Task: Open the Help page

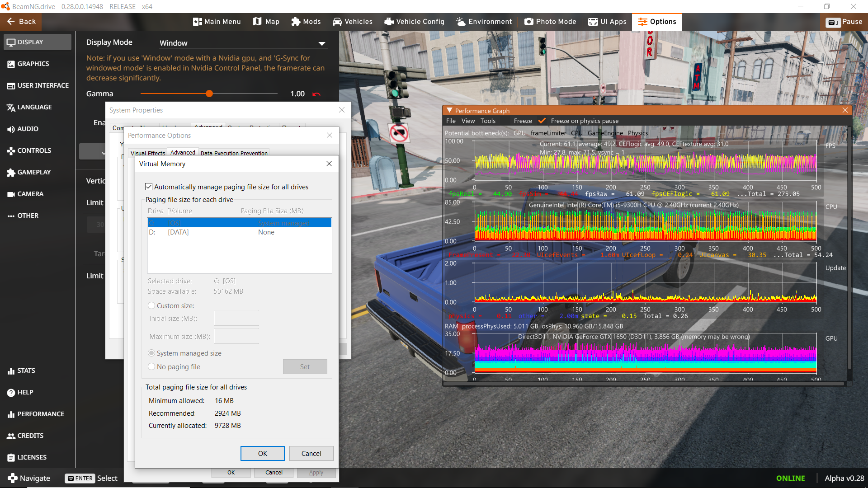Action: (38, 392)
